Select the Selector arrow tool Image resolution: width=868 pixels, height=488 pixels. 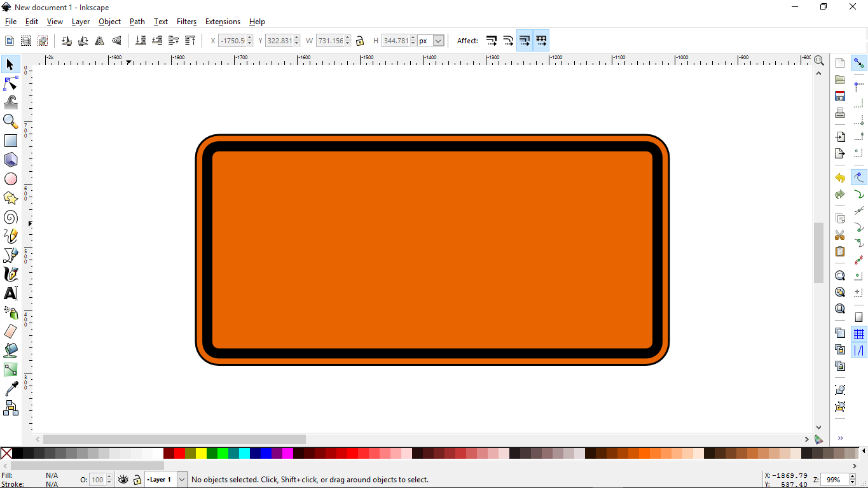10,64
